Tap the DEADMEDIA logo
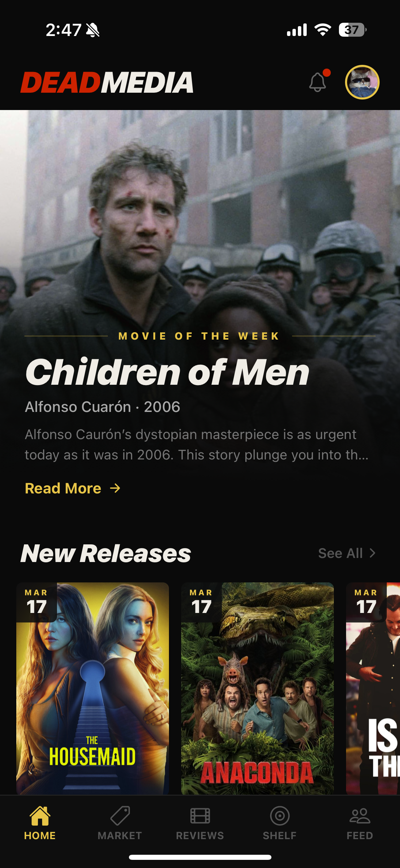This screenshot has width=400, height=868. tap(107, 82)
